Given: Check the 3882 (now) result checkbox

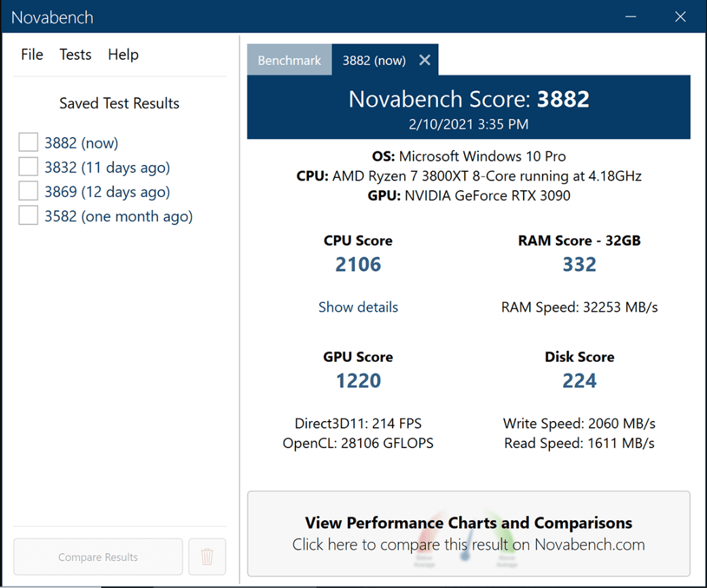Looking at the screenshot, I should [x=28, y=142].
